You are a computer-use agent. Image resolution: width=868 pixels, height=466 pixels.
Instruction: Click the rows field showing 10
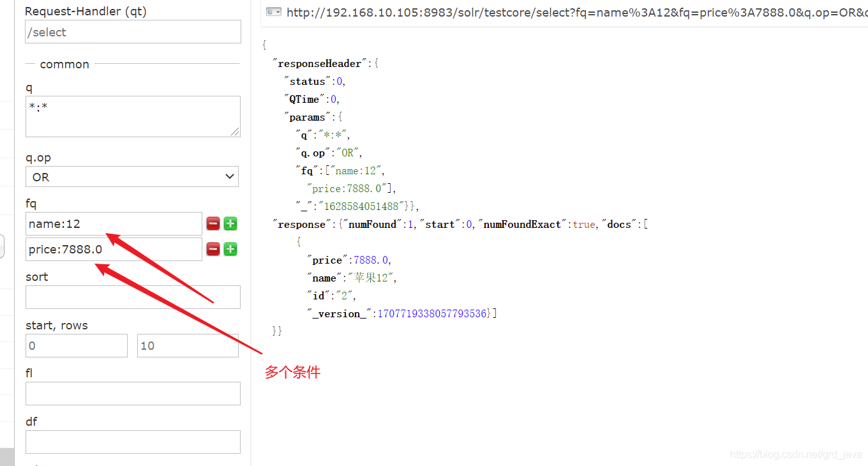pyautogui.click(x=188, y=345)
